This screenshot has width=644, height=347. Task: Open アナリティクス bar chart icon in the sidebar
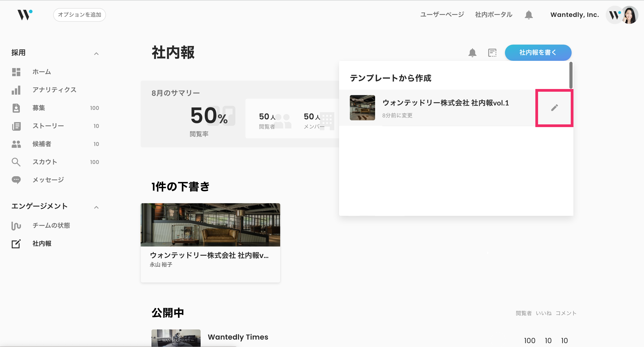point(16,90)
